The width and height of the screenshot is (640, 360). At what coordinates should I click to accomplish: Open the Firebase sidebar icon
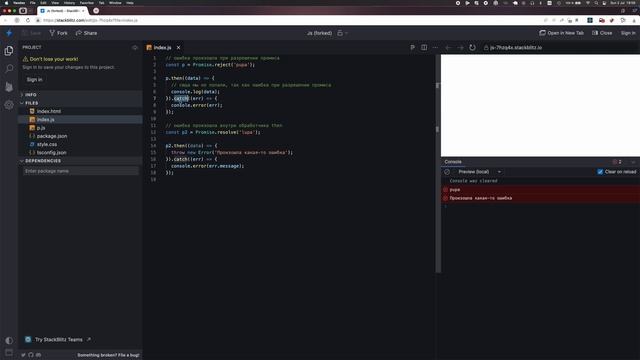[x=9, y=87]
